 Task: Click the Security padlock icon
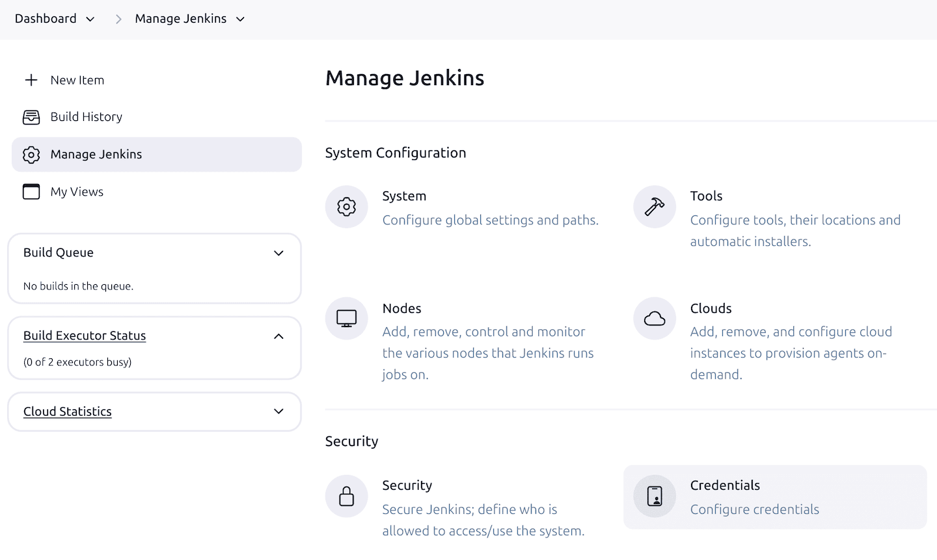tap(346, 496)
